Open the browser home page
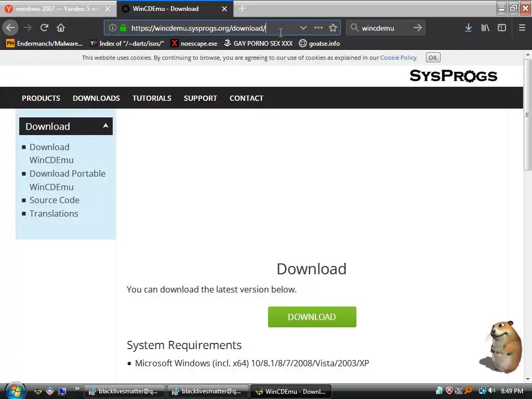Image resolution: width=532 pixels, height=399 pixels. coord(61,28)
